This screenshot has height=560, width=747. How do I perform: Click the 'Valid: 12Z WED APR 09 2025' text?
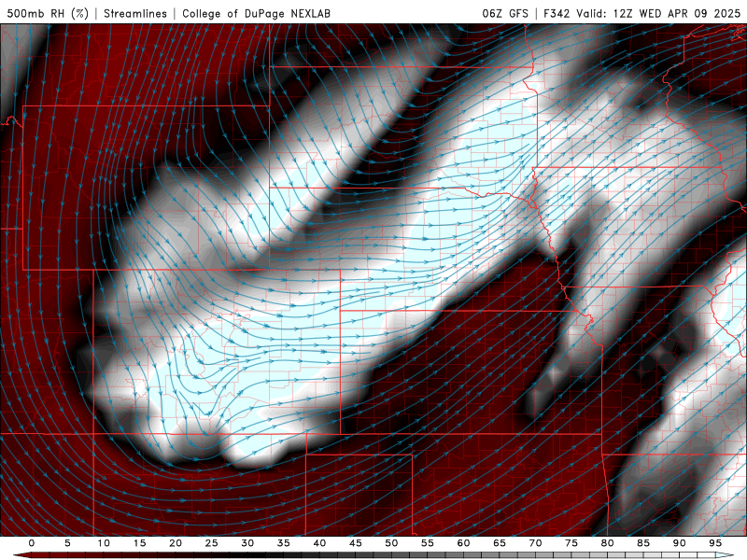(x=658, y=13)
